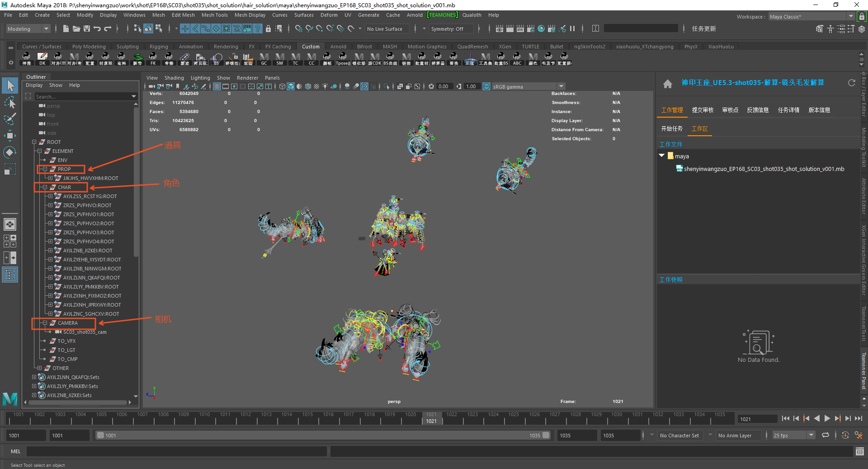868x469 pixels.
Task: Jump to start of playback range
Action: [785, 419]
